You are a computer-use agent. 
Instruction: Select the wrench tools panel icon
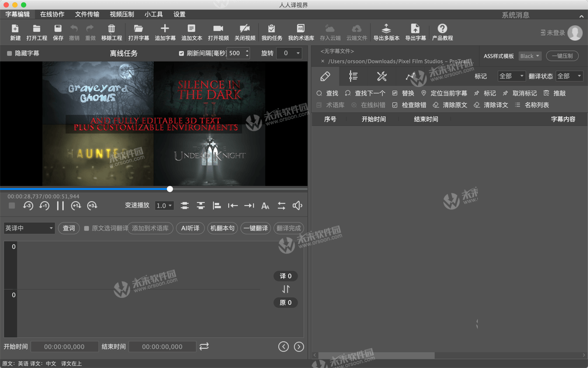[x=382, y=77]
